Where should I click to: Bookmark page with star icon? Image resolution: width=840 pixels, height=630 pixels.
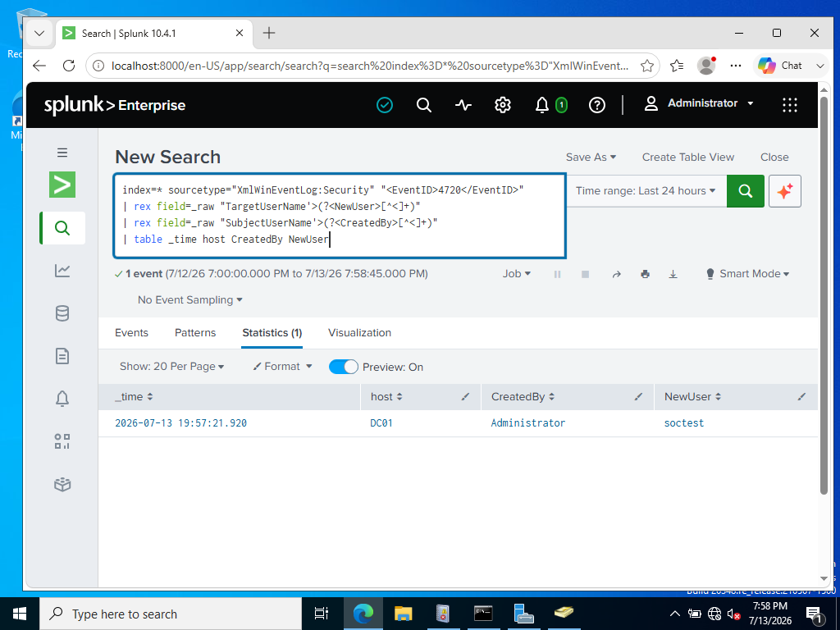click(x=647, y=66)
